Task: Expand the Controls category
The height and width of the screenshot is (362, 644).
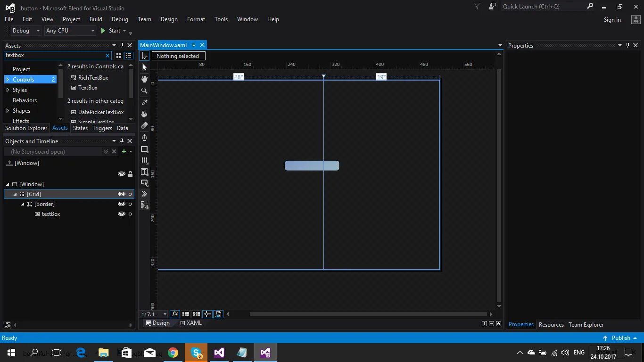Action: 8,80
